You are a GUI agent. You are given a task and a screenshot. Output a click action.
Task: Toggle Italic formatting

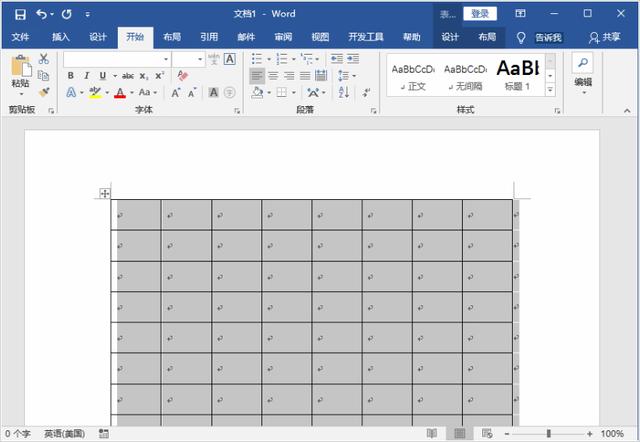point(87,76)
